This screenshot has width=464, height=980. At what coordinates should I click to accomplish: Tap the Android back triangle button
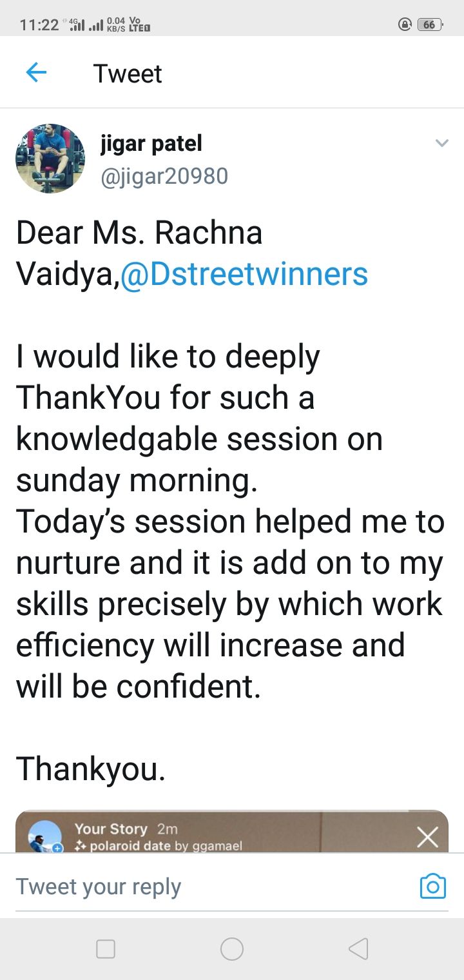point(358,948)
